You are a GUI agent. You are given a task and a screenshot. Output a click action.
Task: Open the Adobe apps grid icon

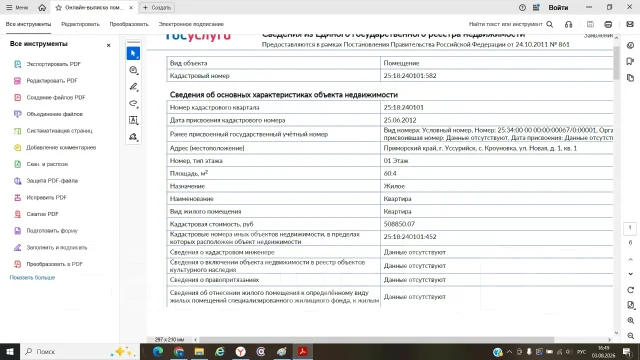[536, 7]
